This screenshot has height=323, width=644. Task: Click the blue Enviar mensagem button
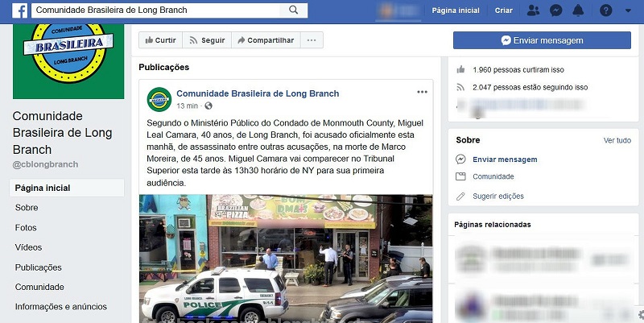(x=542, y=40)
